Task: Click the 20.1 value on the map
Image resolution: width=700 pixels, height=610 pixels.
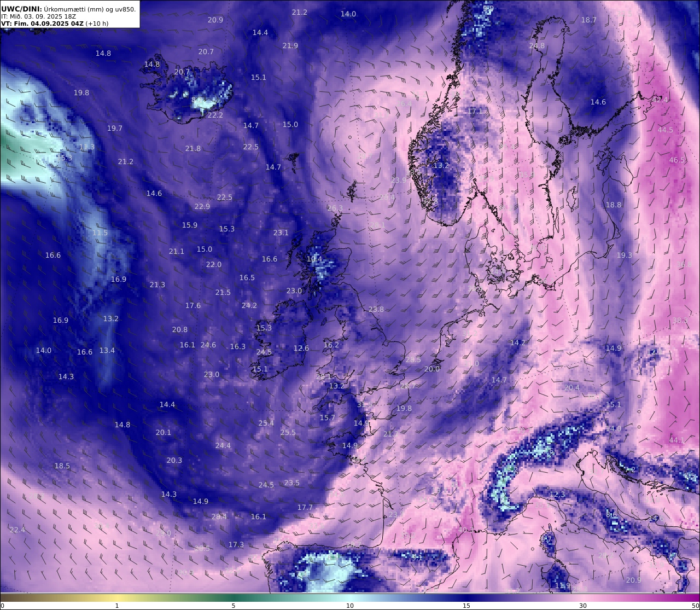Action: [164, 433]
